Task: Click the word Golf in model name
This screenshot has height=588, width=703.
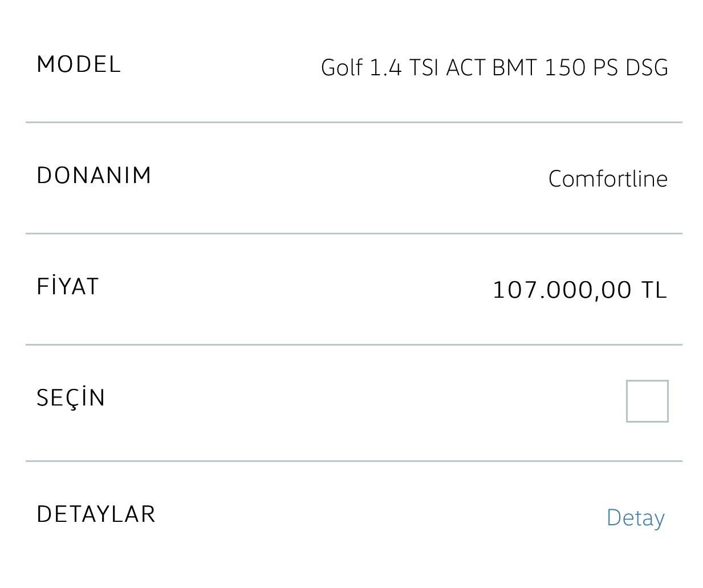Action: (x=342, y=67)
